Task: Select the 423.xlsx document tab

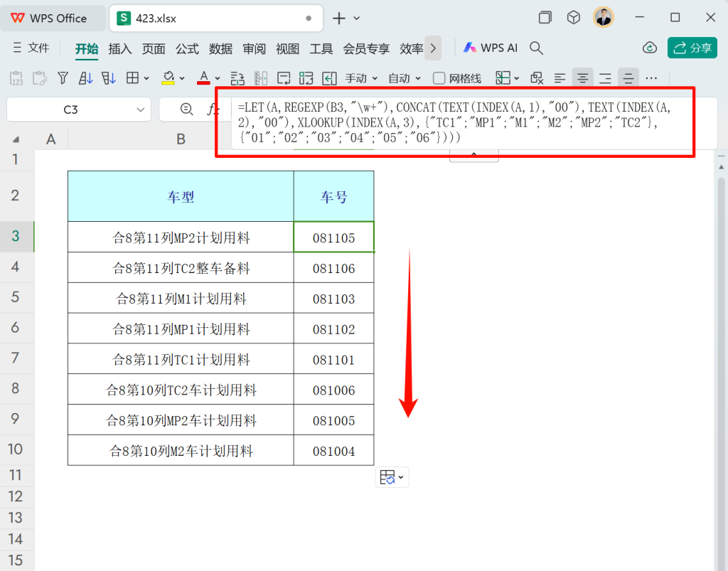Action: pos(216,18)
